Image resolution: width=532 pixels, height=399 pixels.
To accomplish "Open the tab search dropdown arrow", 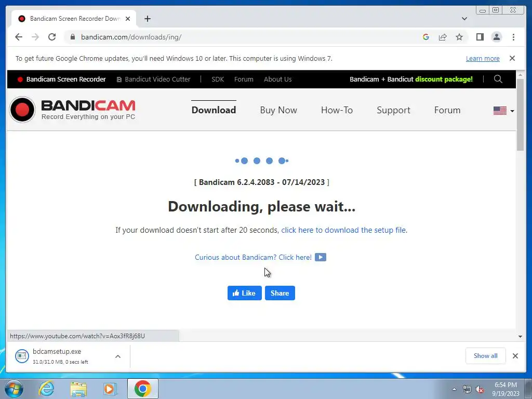I will coord(464,19).
